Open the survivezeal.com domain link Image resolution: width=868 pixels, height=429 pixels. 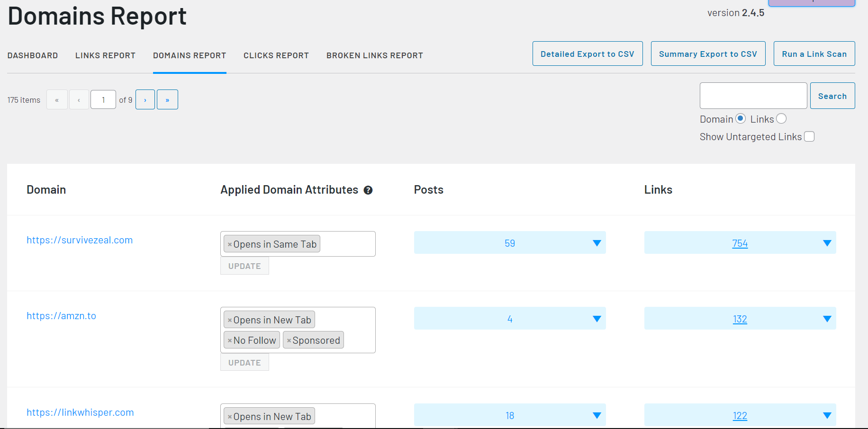coord(80,240)
